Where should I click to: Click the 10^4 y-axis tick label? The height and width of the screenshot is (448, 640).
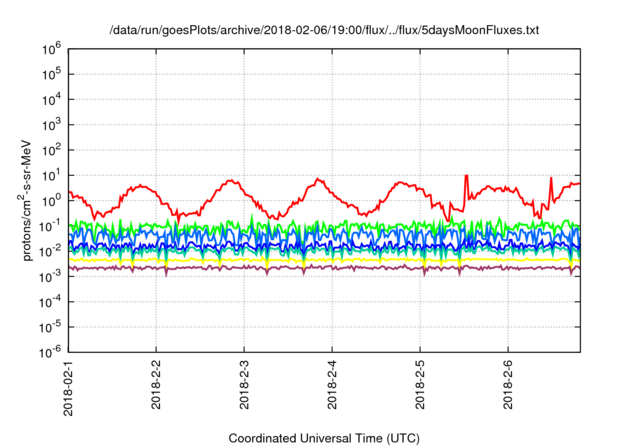tap(51, 100)
